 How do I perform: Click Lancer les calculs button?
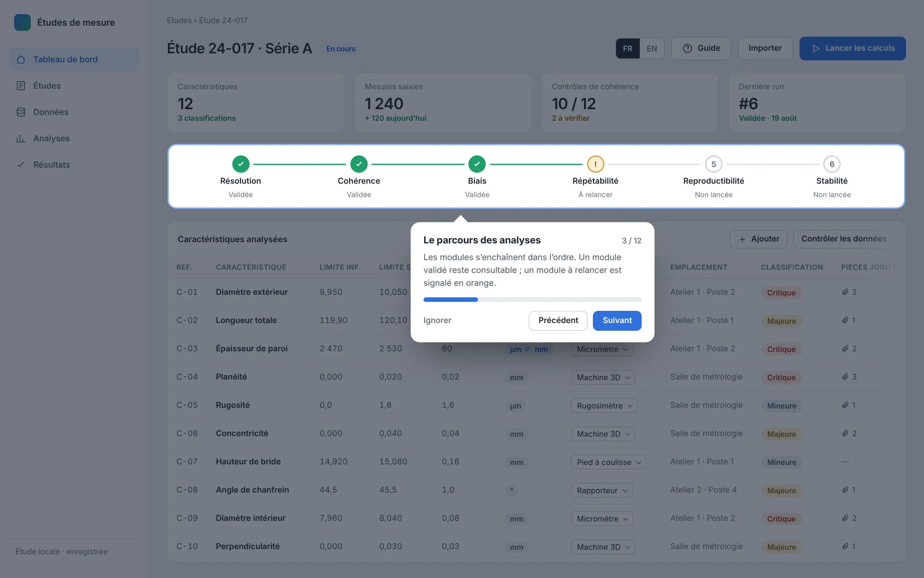coord(852,48)
